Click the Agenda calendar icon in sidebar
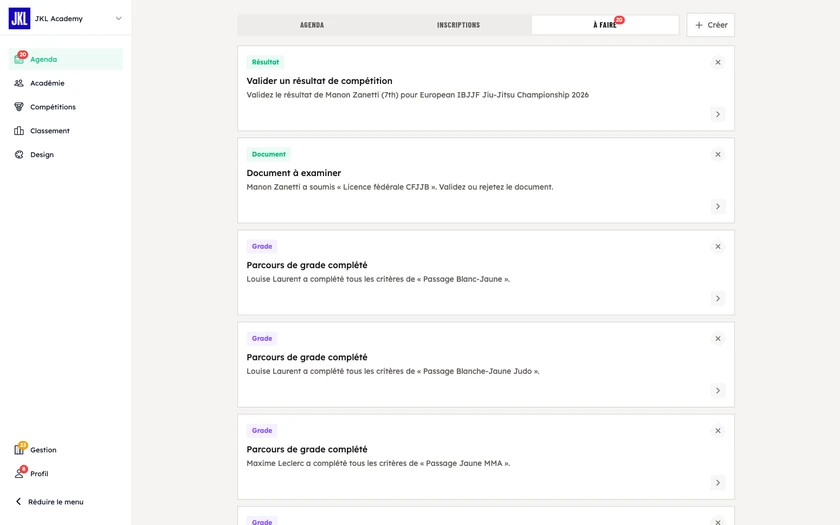840x525 pixels. (x=19, y=59)
